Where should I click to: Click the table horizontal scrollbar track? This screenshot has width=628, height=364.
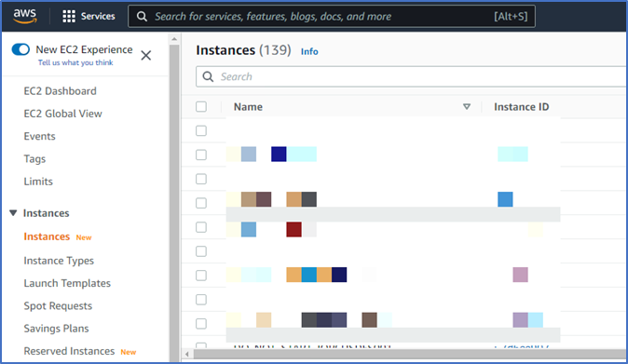(410, 354)
